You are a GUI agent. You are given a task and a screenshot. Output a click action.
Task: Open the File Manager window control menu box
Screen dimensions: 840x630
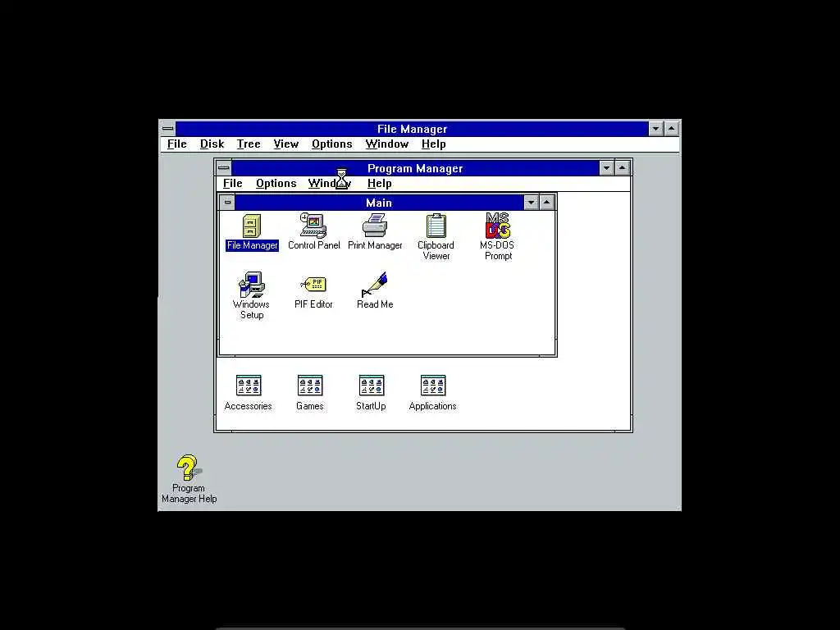coord(167,129)
